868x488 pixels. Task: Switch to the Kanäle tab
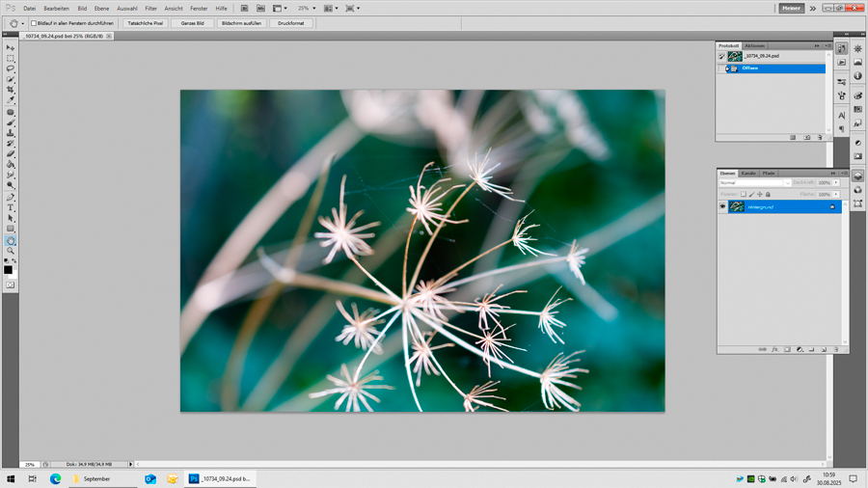(748, 174)
